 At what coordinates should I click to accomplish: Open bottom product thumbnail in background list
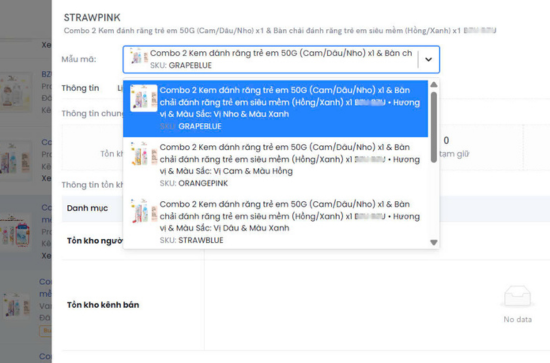coord(16,305)
